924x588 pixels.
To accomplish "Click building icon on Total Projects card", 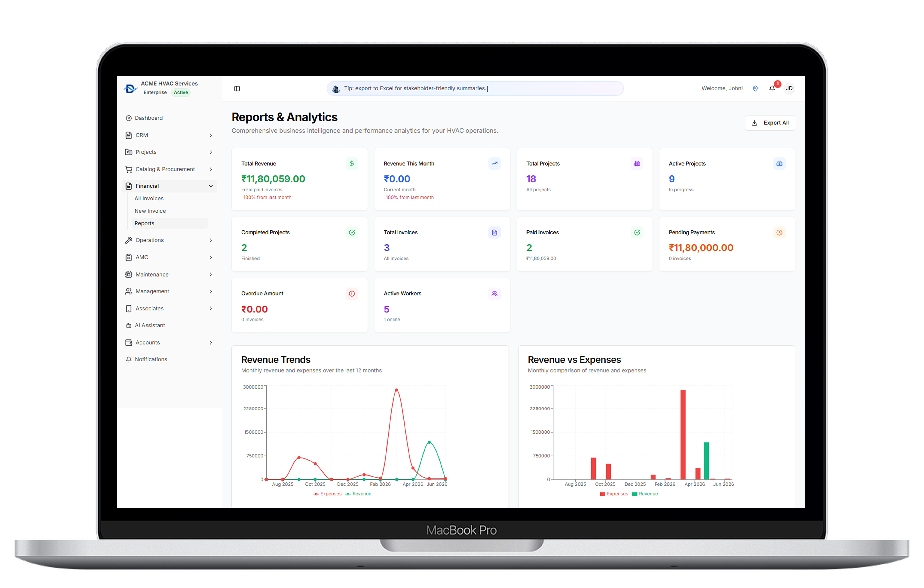I will 637,164.
